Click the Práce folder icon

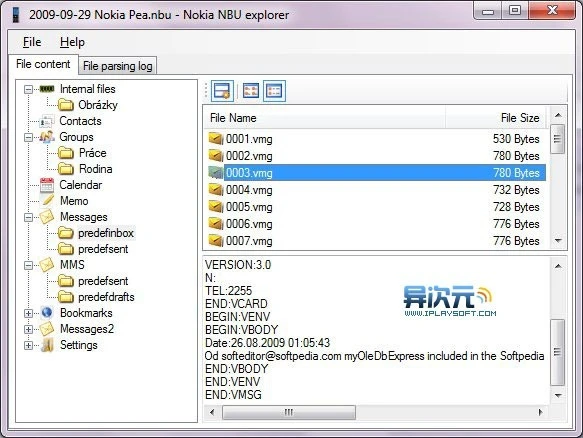pos(66,153)
